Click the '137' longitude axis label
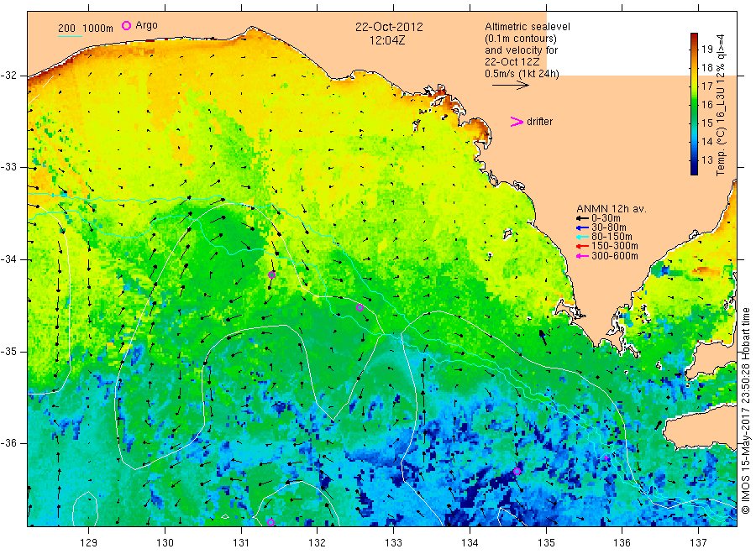Viewport: 756px width, 554px height. coord(698,543)
